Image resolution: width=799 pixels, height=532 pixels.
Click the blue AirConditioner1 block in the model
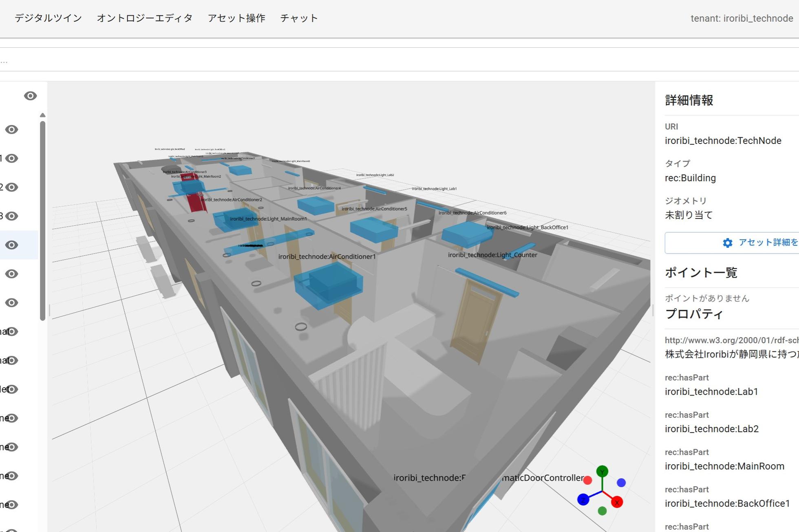(328, 285)
